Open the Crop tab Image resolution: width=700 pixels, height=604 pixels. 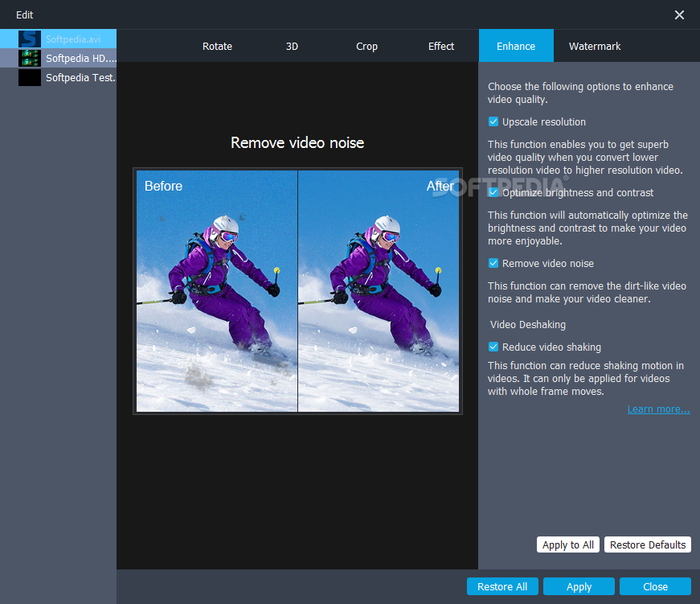[366, 46]
